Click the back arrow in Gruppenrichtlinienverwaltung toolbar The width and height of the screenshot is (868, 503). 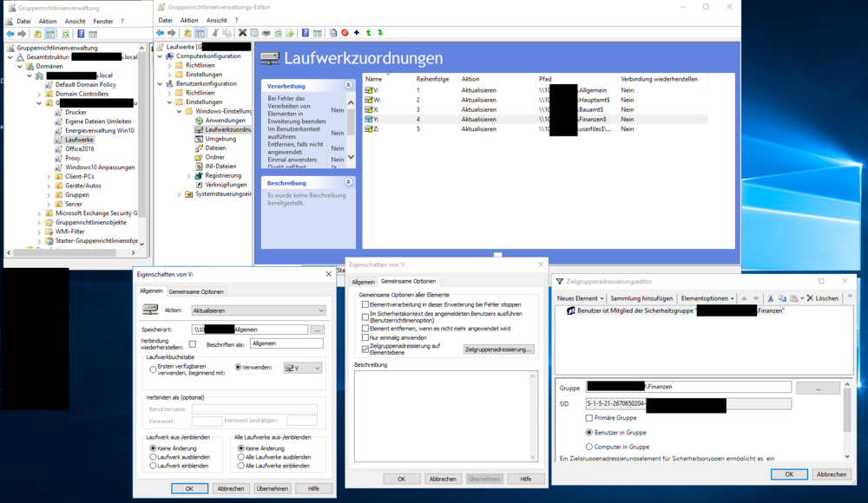(10, 33)
